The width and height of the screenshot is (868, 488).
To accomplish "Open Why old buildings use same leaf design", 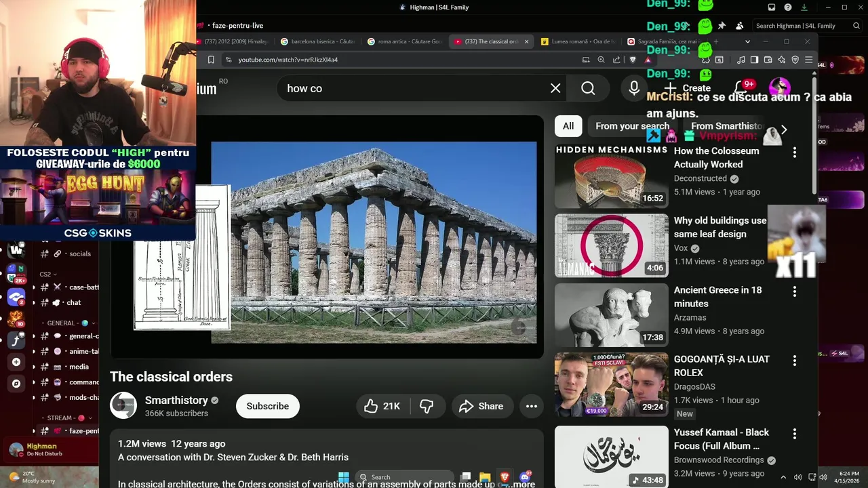I will (720, 227).
